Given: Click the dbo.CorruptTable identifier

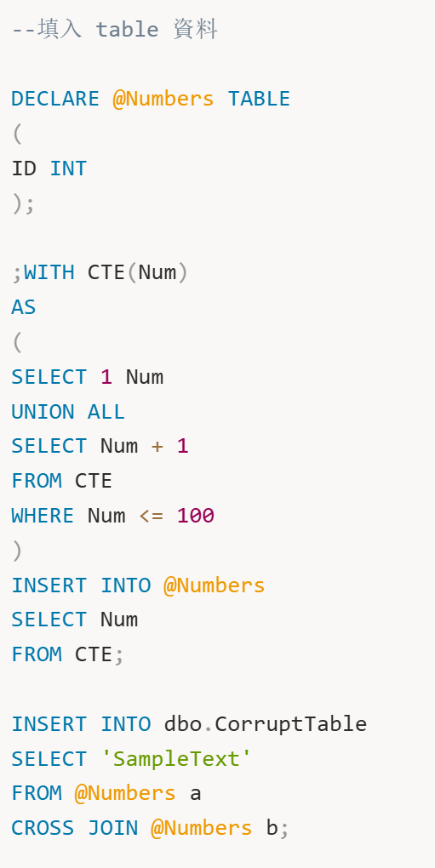Looking at the screenshot, I should pyautogui.click(x=266, y=724).
